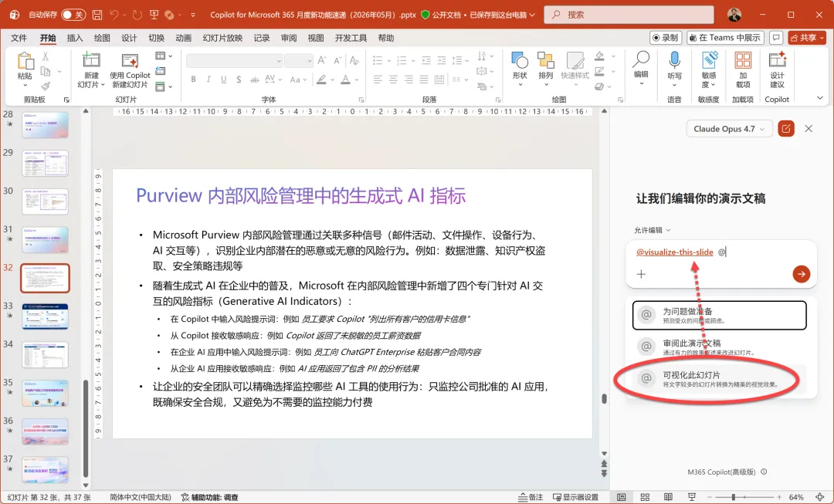834x504 pixels.
Task: Open the 编辑 search group
Action: 641,69
